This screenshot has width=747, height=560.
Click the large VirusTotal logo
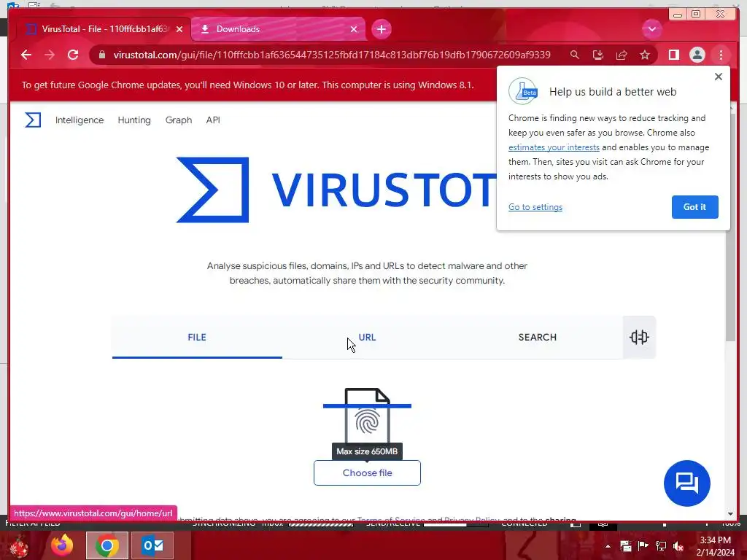[336, 190]
